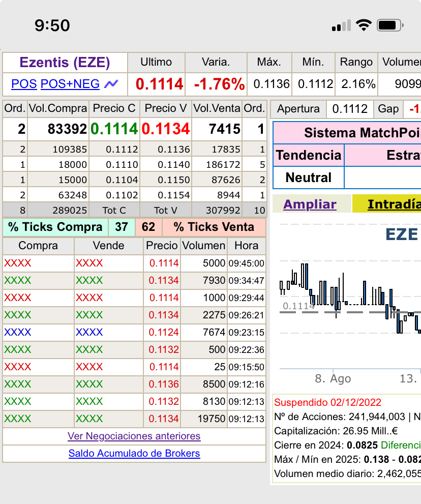The height and width of the screenshot is (504, 421).
Task: Open the POS link
Action: 24,84
